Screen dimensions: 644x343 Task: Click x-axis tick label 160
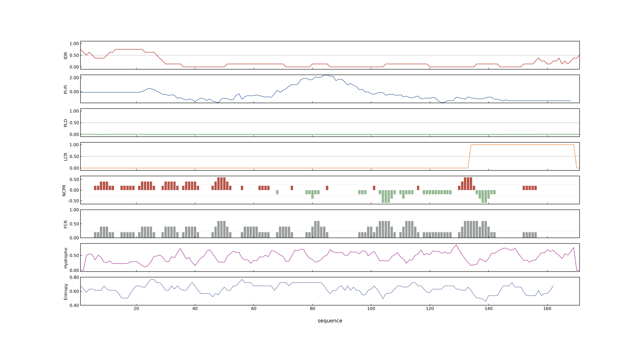pos(547,308)
